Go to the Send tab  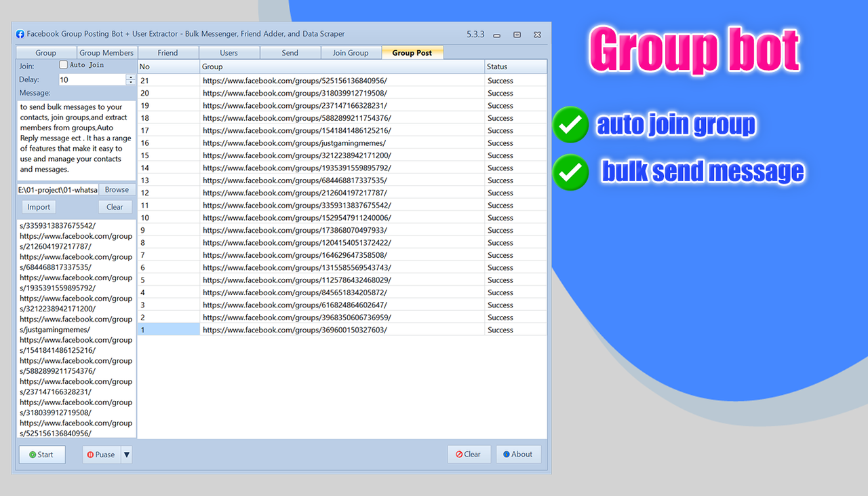pos(290,53)
